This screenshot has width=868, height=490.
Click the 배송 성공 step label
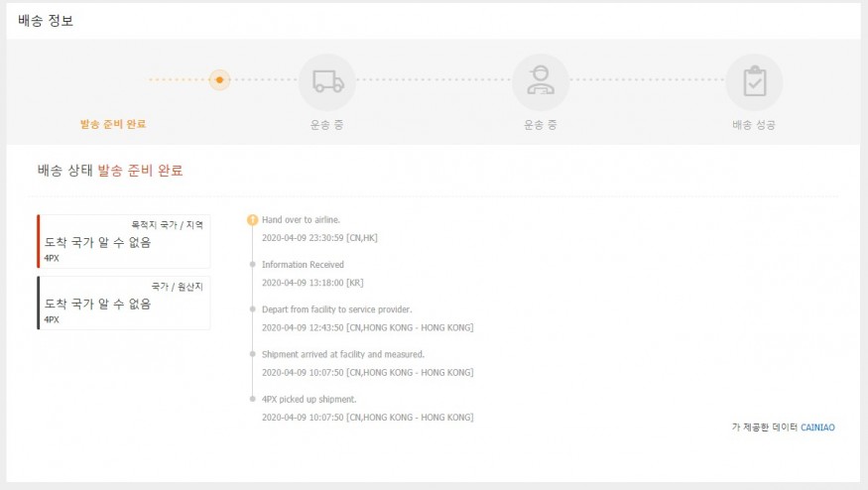[753, 125]
